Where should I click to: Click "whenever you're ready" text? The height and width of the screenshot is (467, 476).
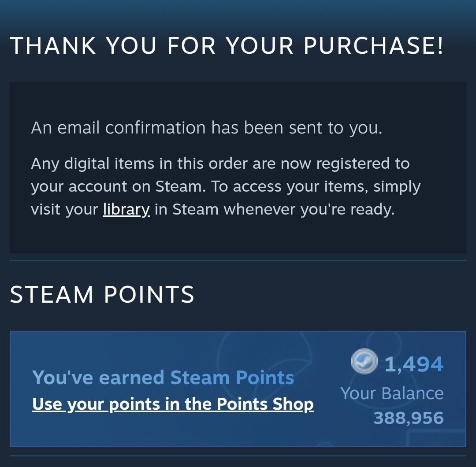click(309, 209)
